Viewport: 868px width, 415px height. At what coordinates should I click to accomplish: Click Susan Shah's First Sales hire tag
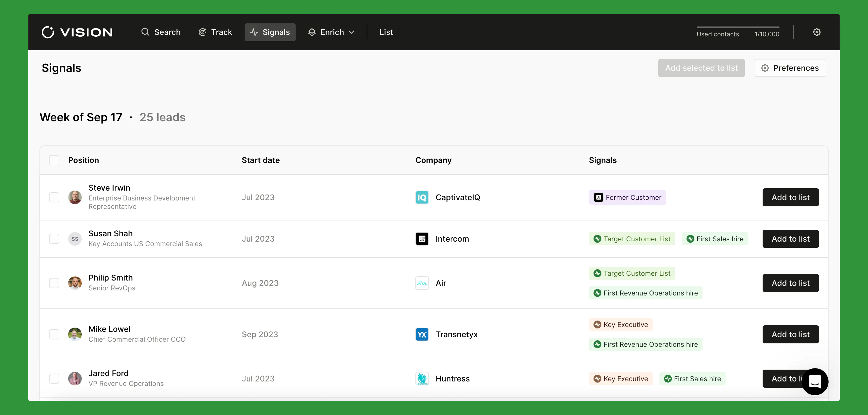coord(715,239)
